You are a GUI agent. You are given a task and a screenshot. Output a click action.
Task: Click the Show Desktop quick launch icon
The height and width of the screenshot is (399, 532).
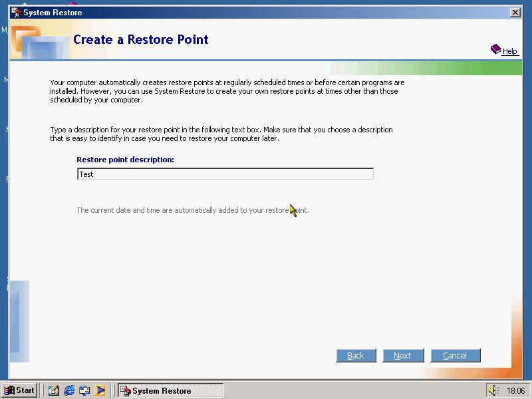(x=54, y=390)
